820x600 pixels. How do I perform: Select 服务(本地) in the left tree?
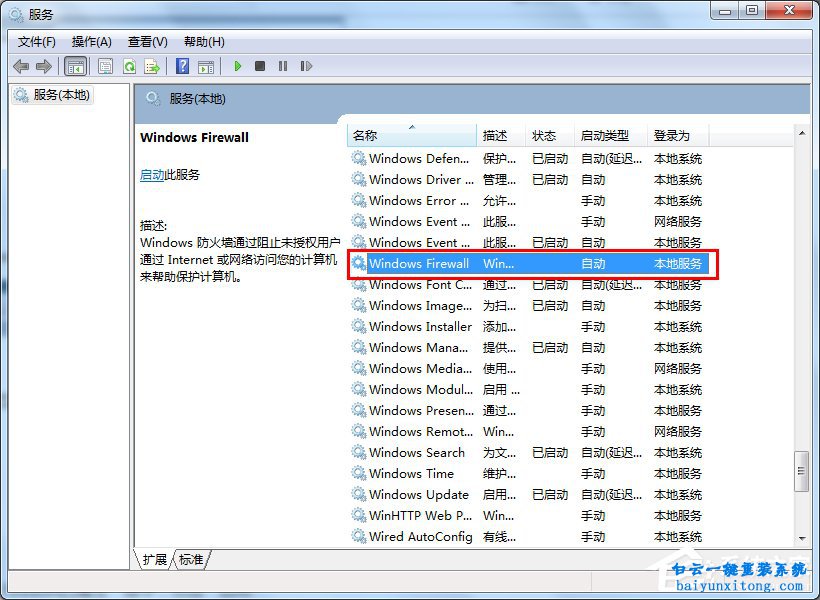tap(53, 95)
